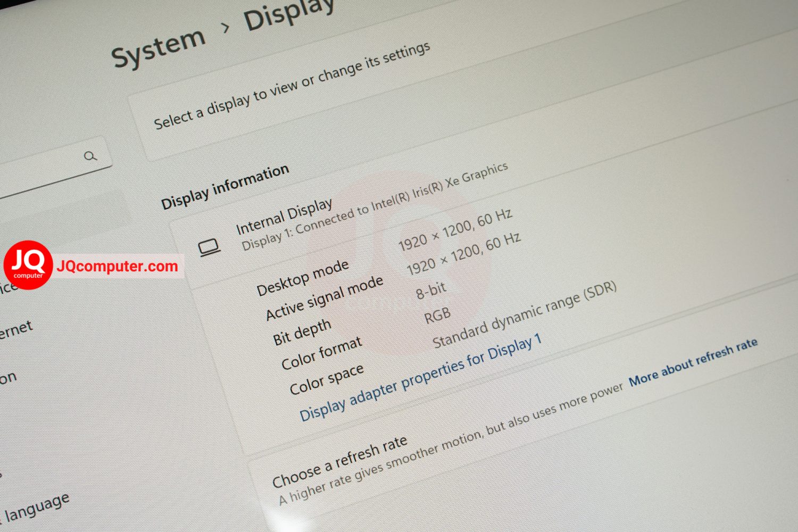This screenshot has width=798, height=532.
Task: Click 'Display 1: Connected to Intel(R) Iris(R) Xe Graphics'
Action: pos(375,206)
